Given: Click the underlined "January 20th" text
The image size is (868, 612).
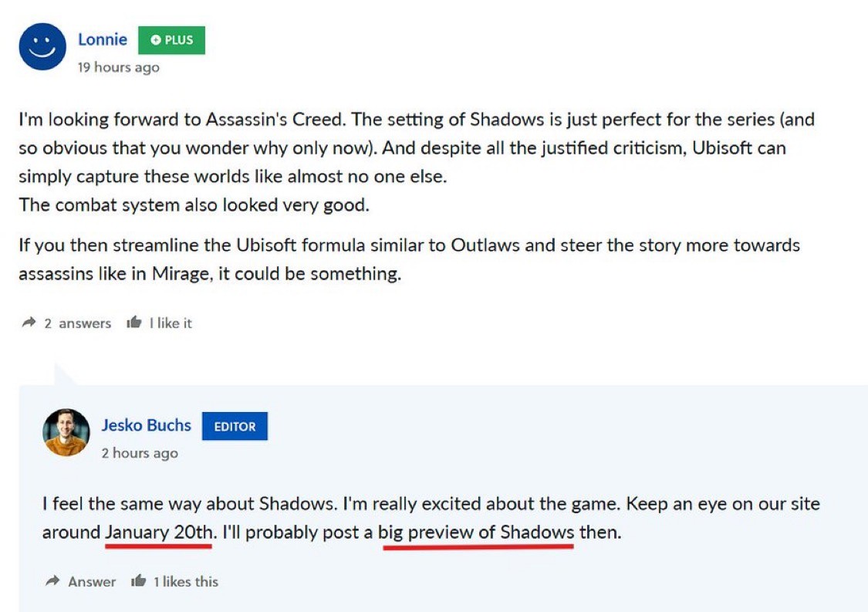Looking at the screenshot, I should click(x=158, y=532).
